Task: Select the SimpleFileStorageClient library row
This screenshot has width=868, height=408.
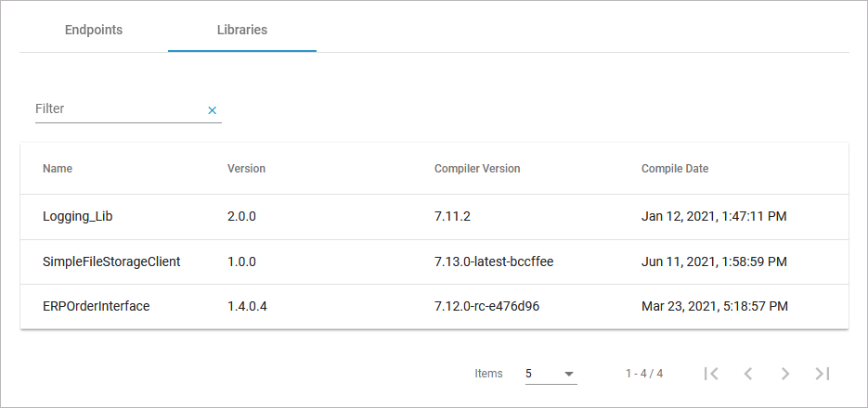Action: 111,261
